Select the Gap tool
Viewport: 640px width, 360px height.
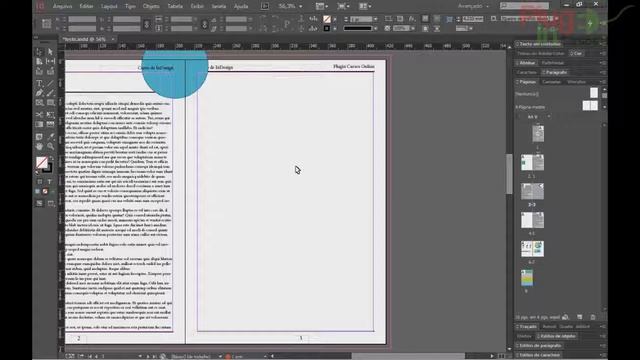click(50, 62)
